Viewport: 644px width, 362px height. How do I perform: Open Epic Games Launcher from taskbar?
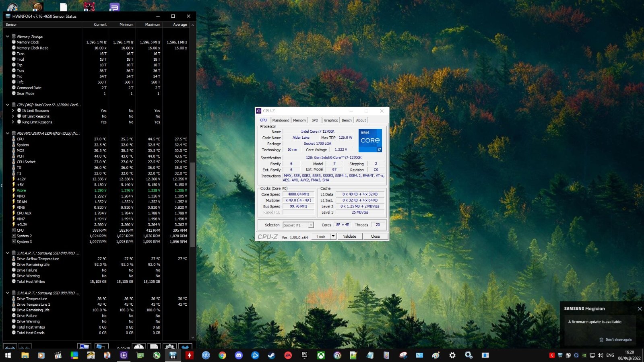(x=304, y=355)
